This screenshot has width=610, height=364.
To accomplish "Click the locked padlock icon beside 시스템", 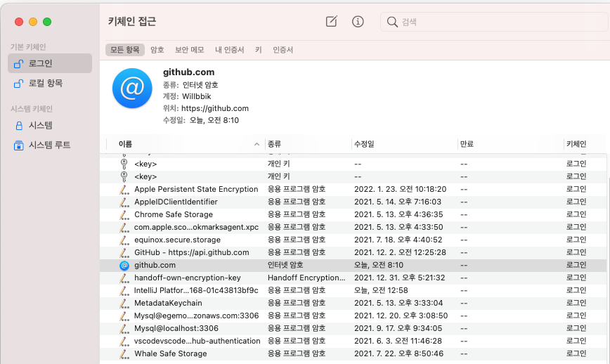I will pos(19,125).
